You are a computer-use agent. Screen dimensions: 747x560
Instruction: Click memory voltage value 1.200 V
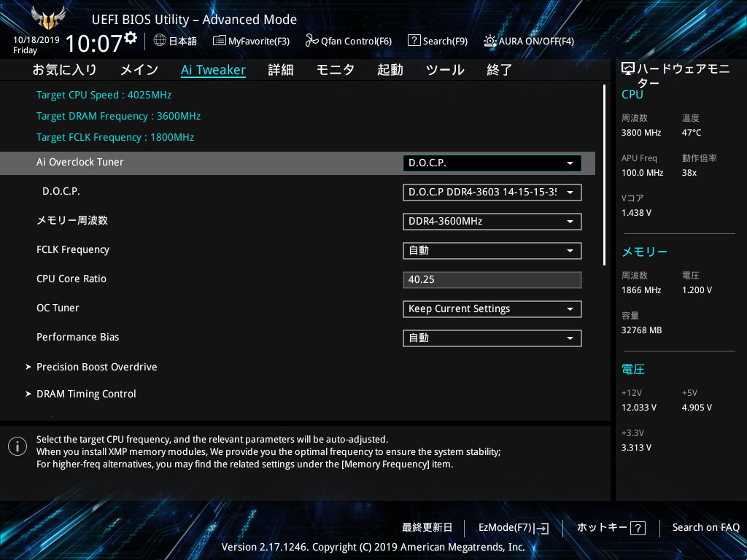pos(697,290)
